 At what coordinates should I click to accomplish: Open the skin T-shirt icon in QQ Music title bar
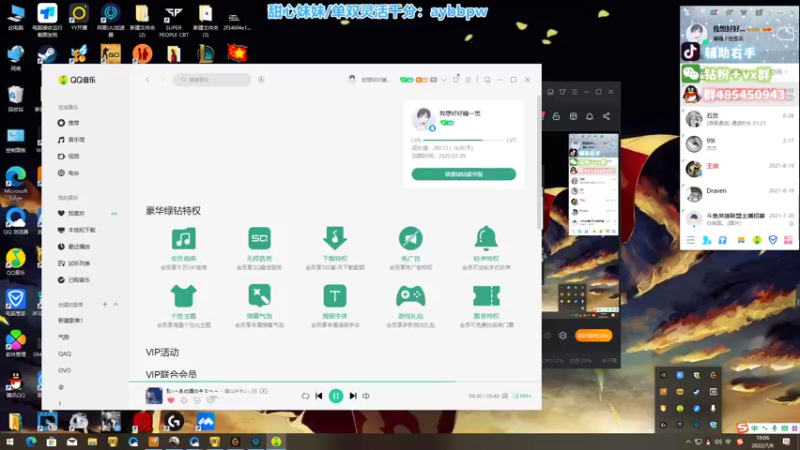(456, 80)
